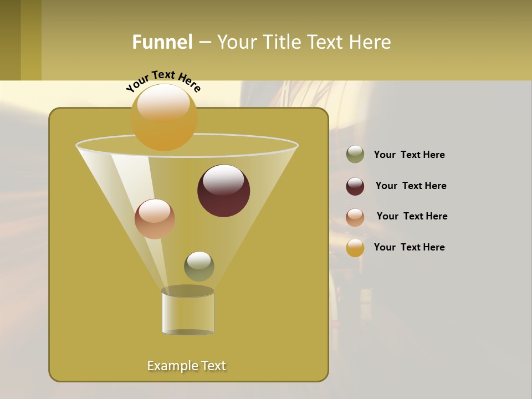
Task: Click the fourth 'Your Text Here' legend entry
Action: (x=410, y=247)
